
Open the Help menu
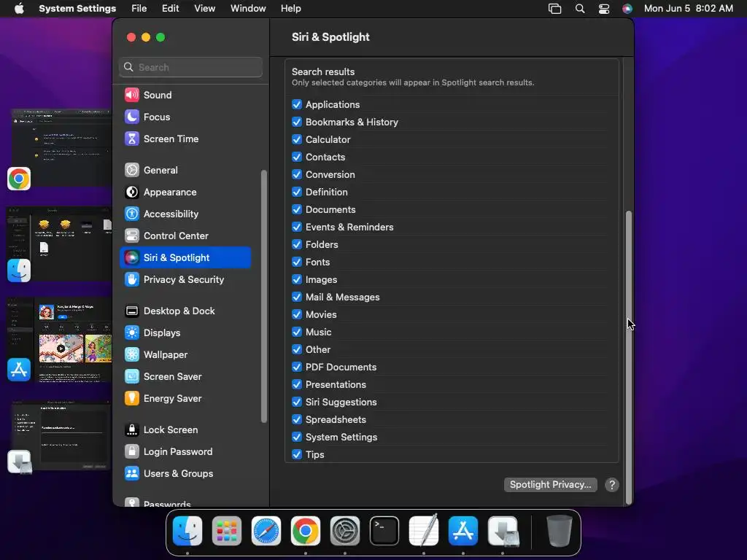tap(290, 9)
